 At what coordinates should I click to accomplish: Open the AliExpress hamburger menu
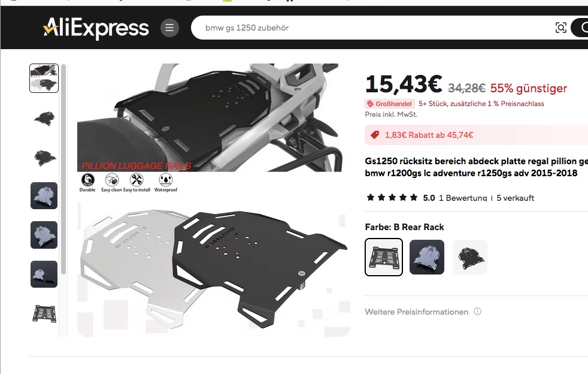[x=169, y=28]
